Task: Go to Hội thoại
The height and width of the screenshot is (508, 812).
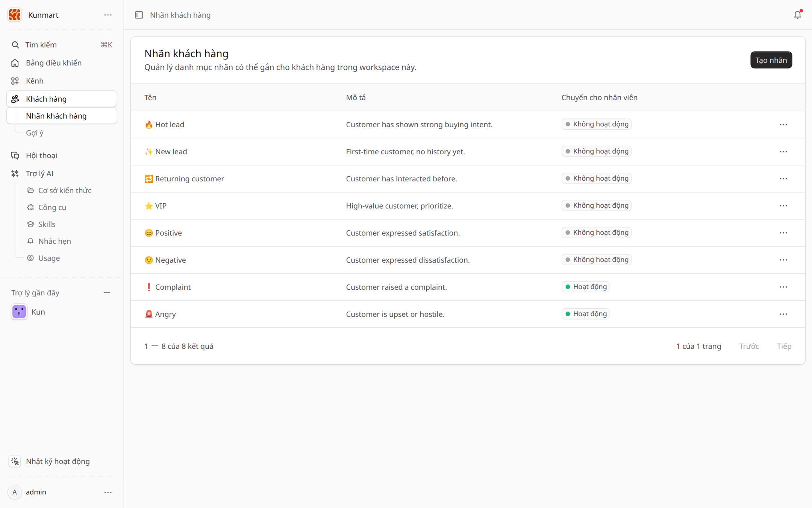Action: pos(62,155)
